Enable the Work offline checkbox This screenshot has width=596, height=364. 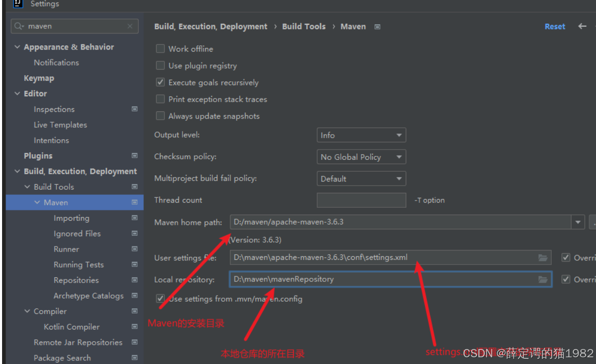click(160, 48)
